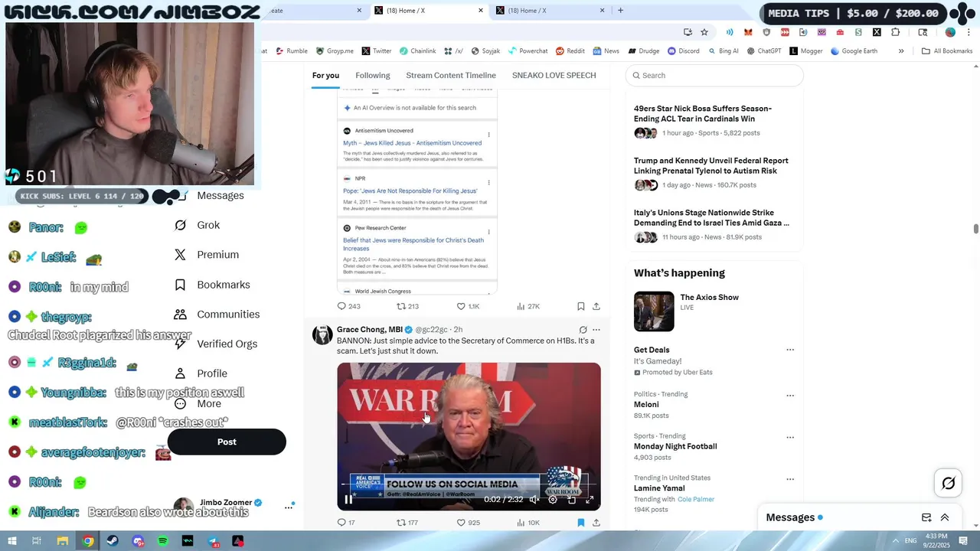Open Messages in the left sidebar

point(220,195)
